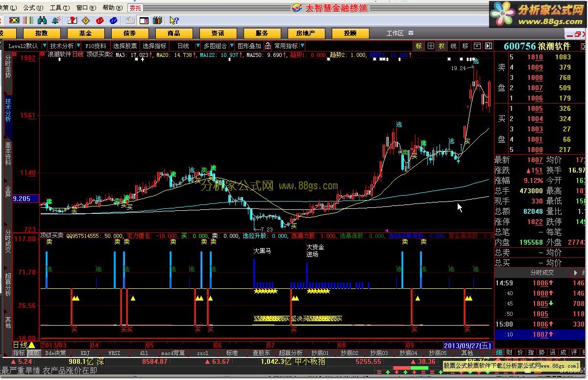Click the blue circular toolbar icon
588x380 pixels.
tap(114, 20)
